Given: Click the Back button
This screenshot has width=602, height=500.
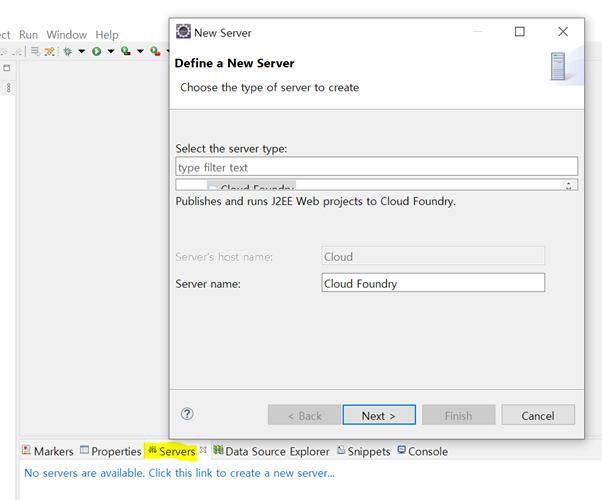Looking at the screenshot, I should 304,415.
